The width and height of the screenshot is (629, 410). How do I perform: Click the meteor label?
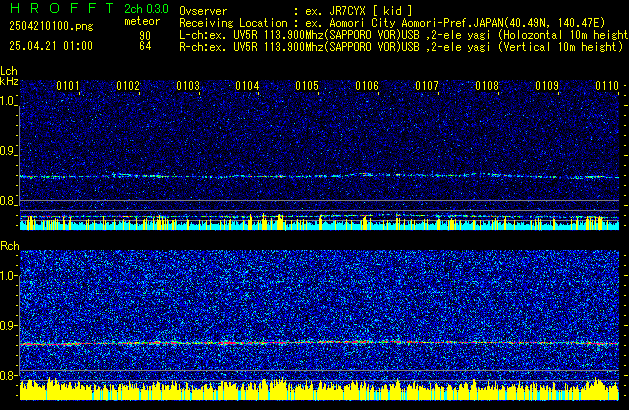[x=142, y=21]
